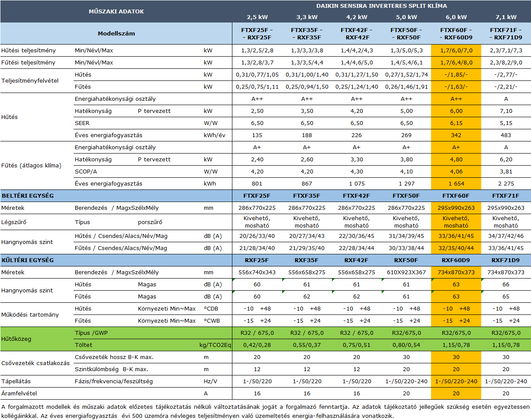531x420 pixels.
Task: Click the '7,1 kW' column header
Action: [x=506, y=17]
